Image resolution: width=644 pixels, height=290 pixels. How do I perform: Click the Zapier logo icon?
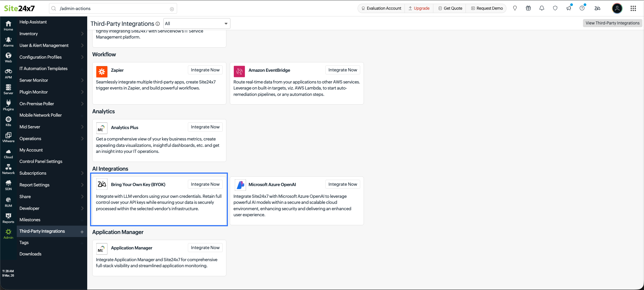102,71
